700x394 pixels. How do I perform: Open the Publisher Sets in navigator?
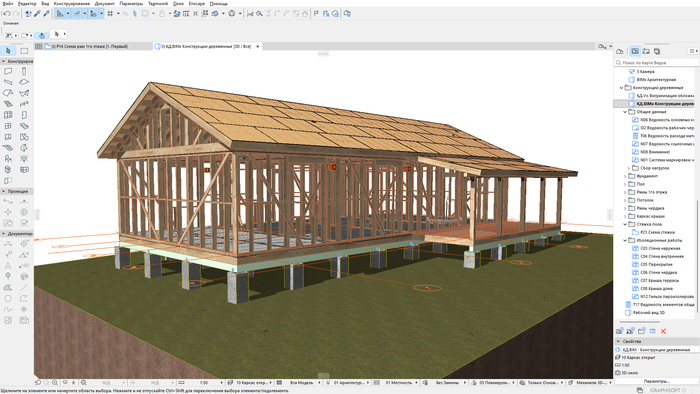[x=657, y=51]
